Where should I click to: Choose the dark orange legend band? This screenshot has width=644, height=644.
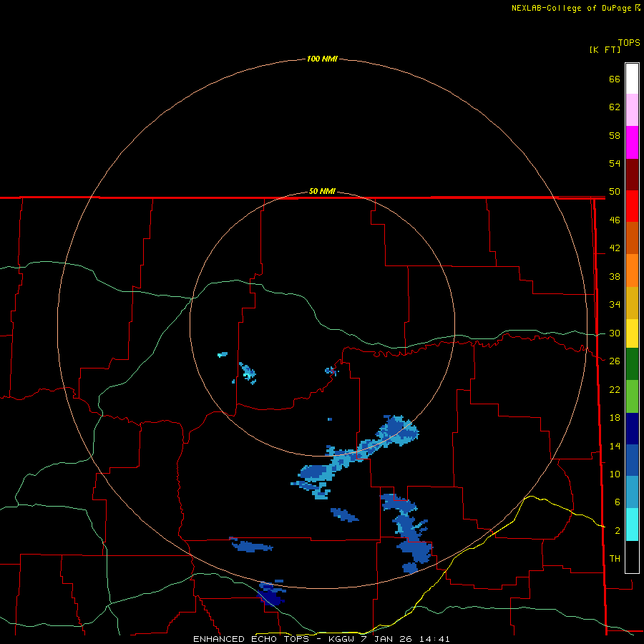(x=632, y=238)
